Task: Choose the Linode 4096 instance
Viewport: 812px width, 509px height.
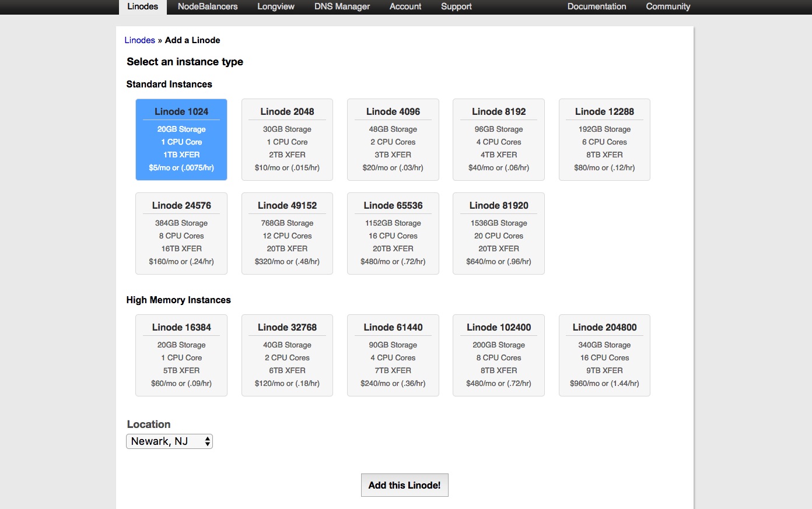Action: [x=393, y=139]
